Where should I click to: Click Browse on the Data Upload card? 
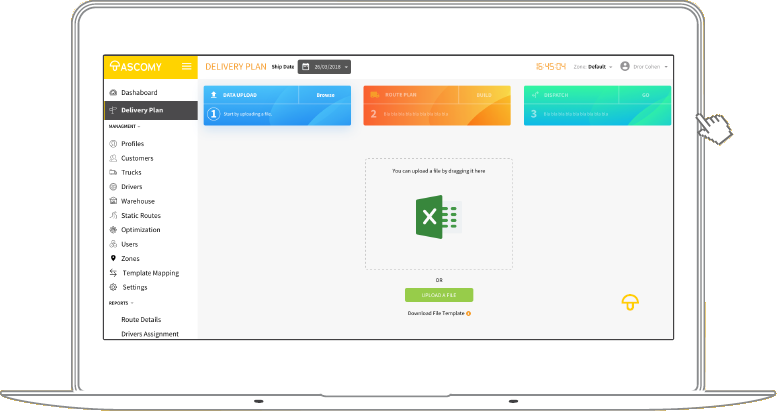point(325,95)
